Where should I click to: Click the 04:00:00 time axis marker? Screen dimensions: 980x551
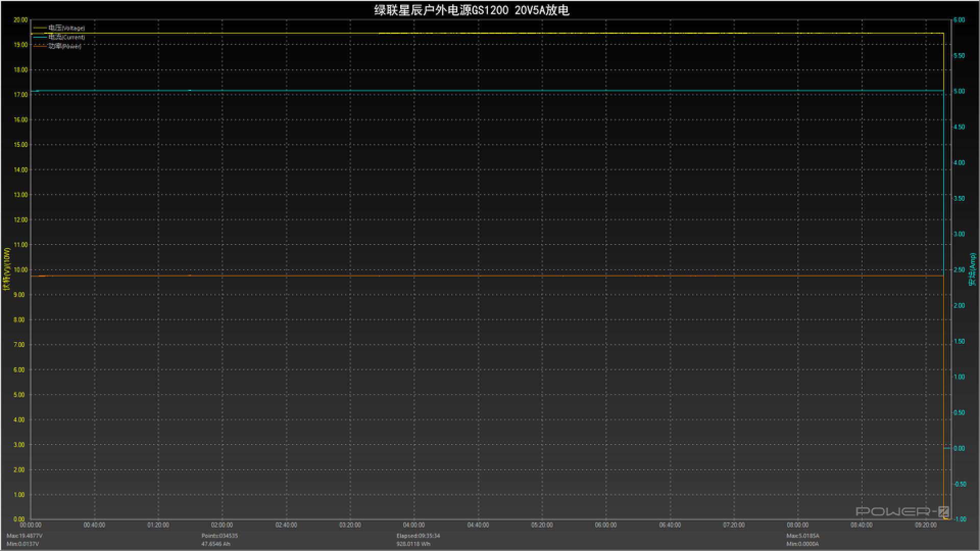pos(413,525)
